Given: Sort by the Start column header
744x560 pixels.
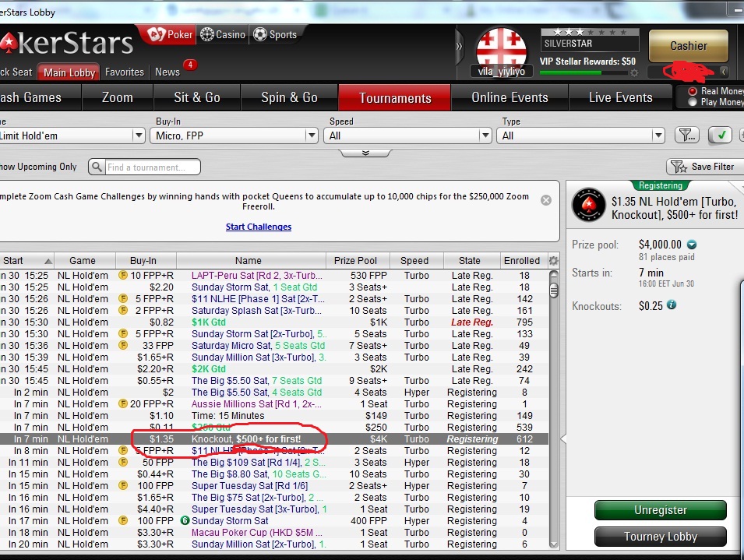Looking at the screenshot, I should (26, 260).
